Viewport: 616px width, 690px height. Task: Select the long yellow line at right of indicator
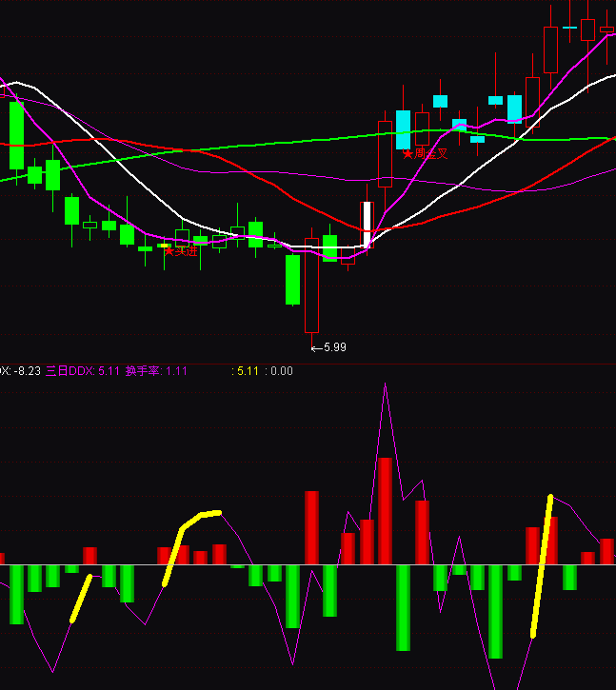click(x=542, y=566)
